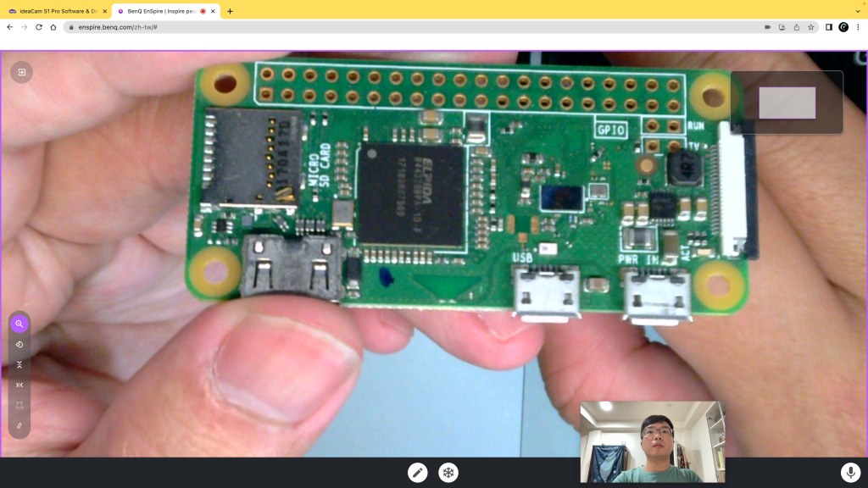Mirror the camera image horizontally
Screen dimensions: 868x488
[x=19, y=385]
